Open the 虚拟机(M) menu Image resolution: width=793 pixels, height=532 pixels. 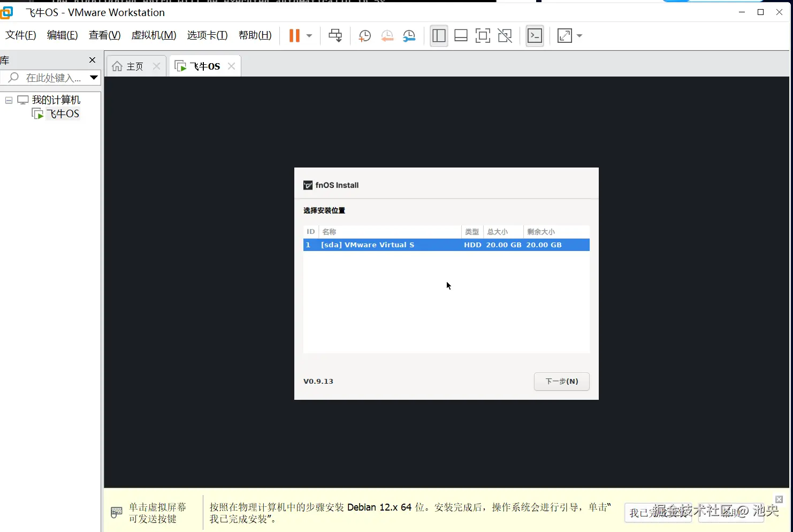click(154, 35)
